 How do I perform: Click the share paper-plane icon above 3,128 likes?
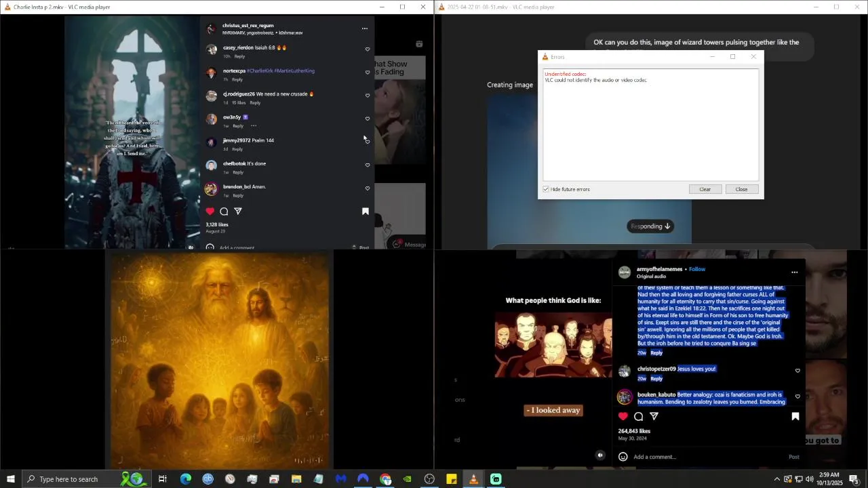coord(238,211)
